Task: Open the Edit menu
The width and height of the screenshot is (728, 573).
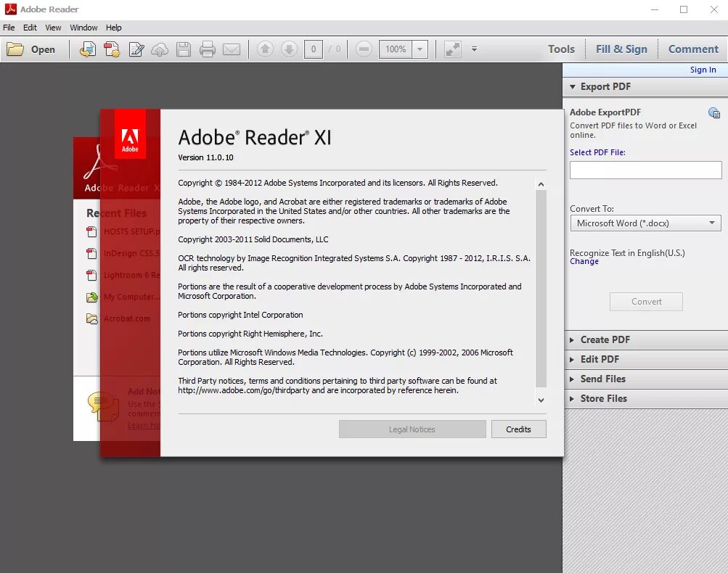Action: [x=30, y=28]
